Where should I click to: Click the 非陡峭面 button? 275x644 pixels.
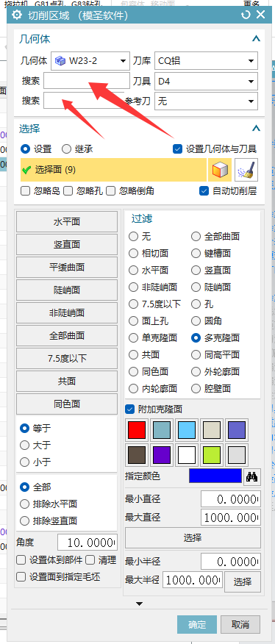pos(67,313)
